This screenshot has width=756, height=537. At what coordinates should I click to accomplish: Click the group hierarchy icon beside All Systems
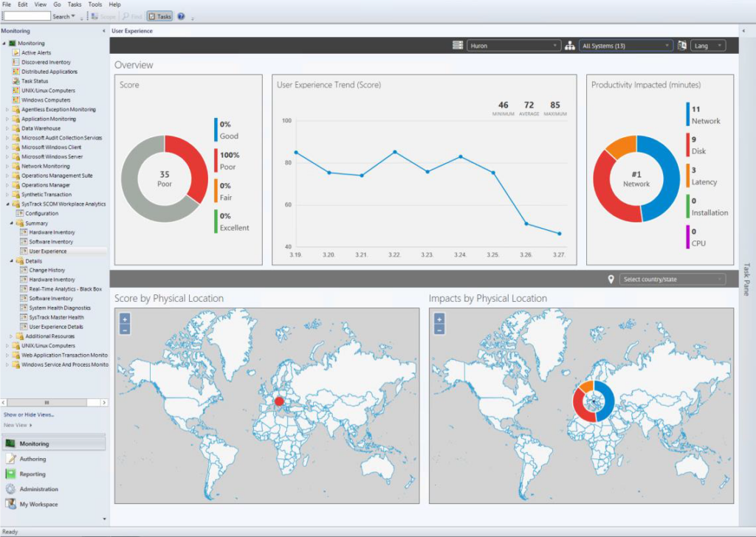570,45
